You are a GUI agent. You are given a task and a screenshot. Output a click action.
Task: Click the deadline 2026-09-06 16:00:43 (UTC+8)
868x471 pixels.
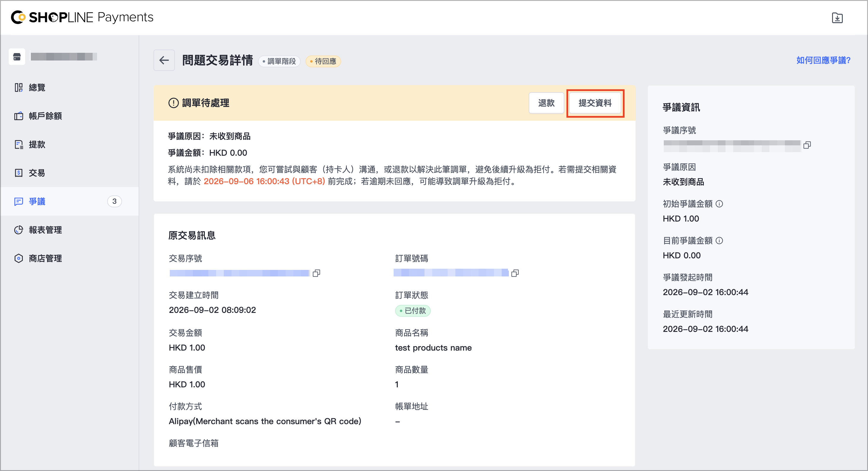264,182
